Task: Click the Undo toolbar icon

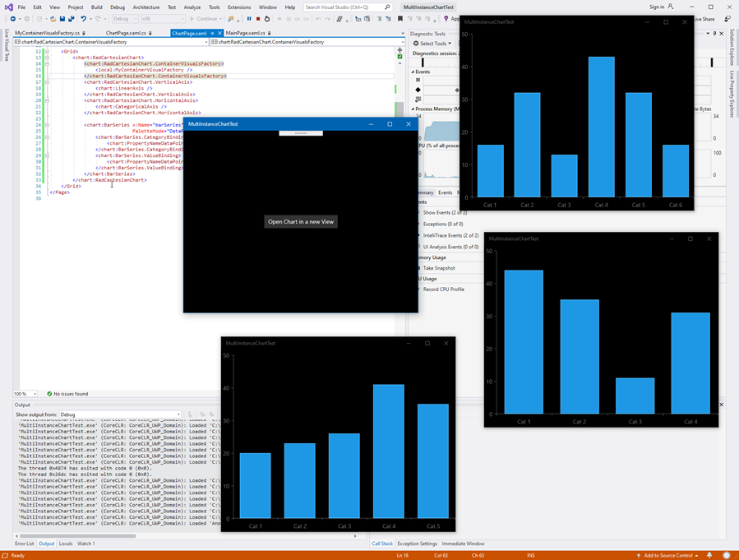Action: coord(83,19)
